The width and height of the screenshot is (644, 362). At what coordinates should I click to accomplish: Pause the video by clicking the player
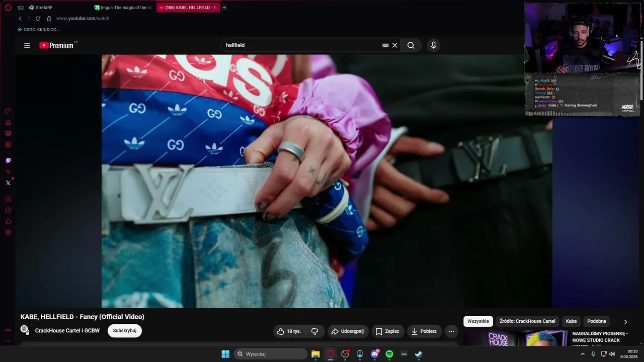[327, 181]
